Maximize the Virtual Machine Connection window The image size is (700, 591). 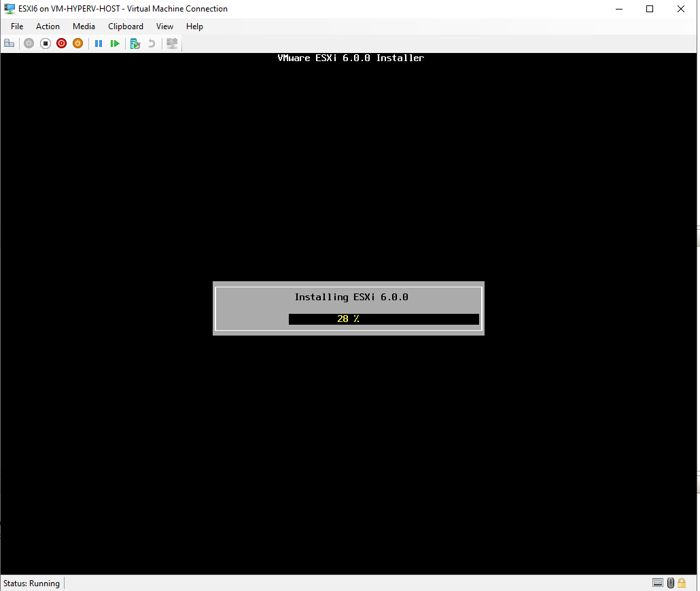(650, 9)
